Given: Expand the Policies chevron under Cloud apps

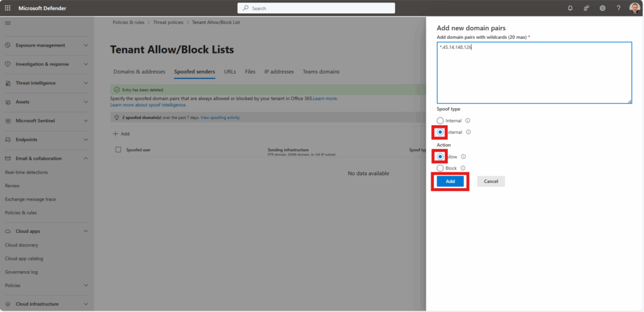Looking at the screenshot, I should pyautogui.click(x=86, y=286).
